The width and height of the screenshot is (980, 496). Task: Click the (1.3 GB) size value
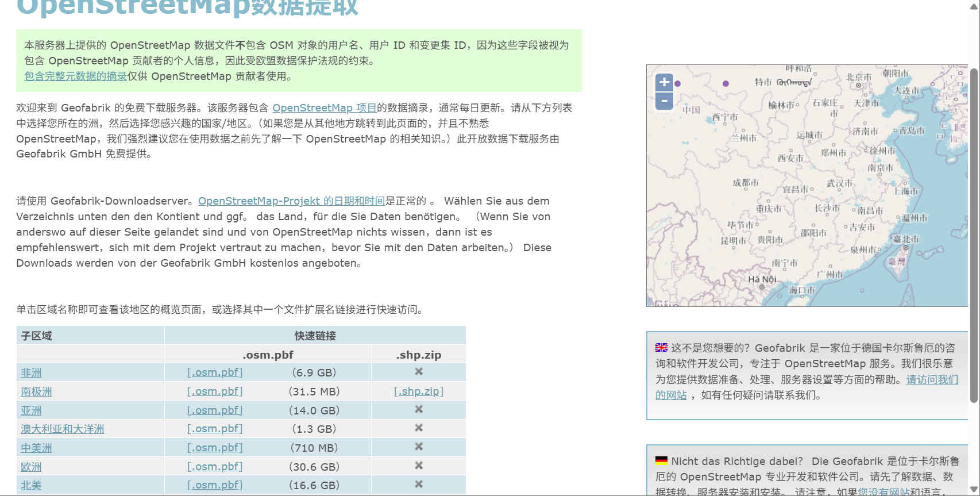[x=314, y=429]
